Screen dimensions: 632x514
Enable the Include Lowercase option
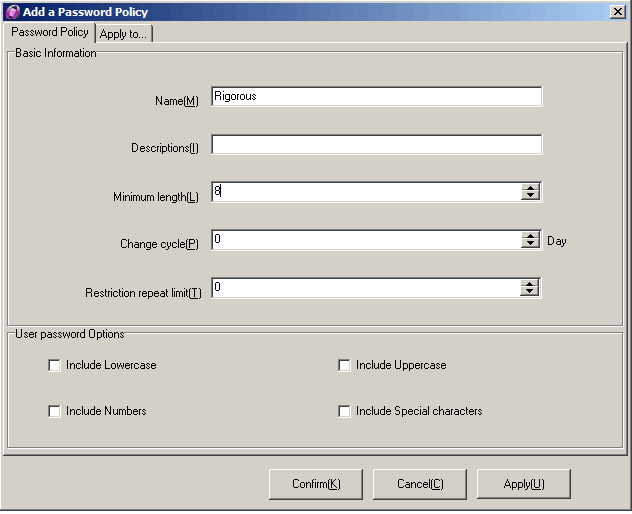(55, 366)
